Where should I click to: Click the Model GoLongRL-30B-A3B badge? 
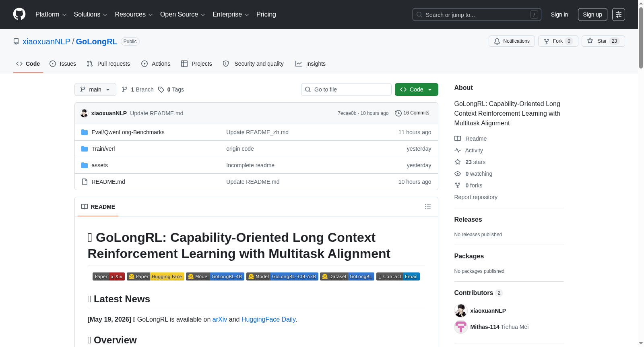282,276
